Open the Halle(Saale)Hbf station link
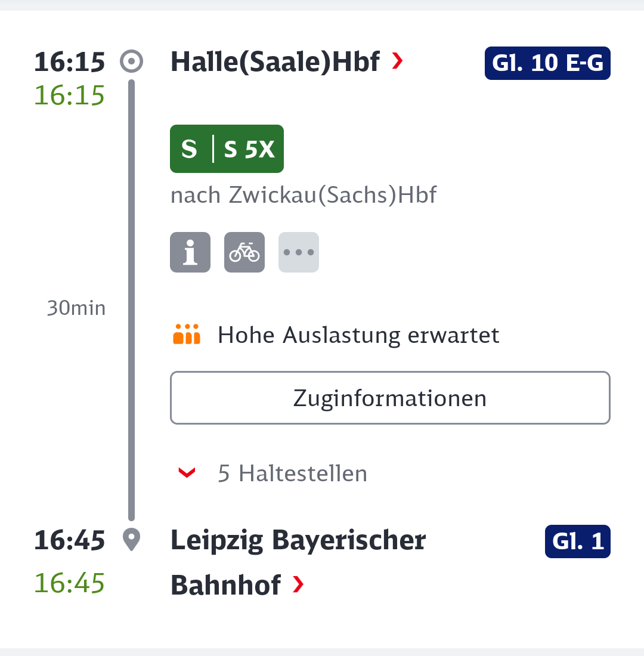The image size is (644, 656). pyautogui.click(x=275, y=62)
